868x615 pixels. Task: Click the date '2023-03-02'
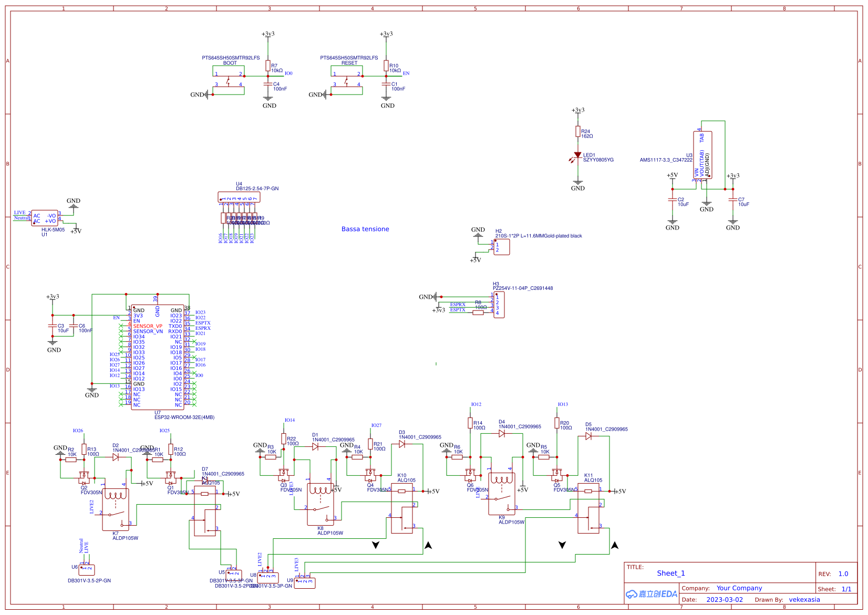tap(725, 600)
